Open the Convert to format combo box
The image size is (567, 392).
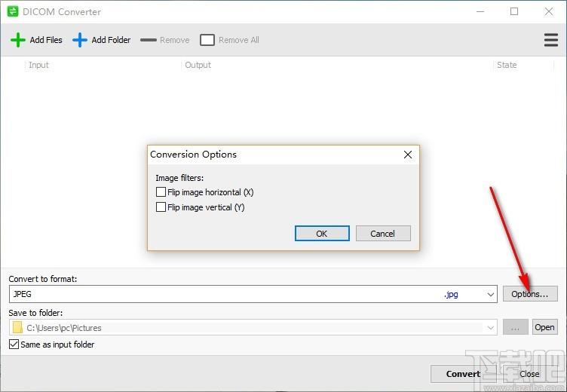pos(253,294)
